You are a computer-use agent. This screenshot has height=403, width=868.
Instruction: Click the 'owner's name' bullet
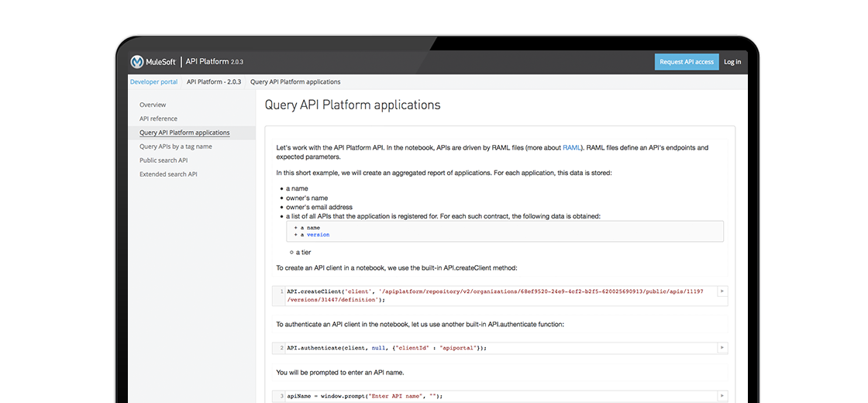(307, 198)
